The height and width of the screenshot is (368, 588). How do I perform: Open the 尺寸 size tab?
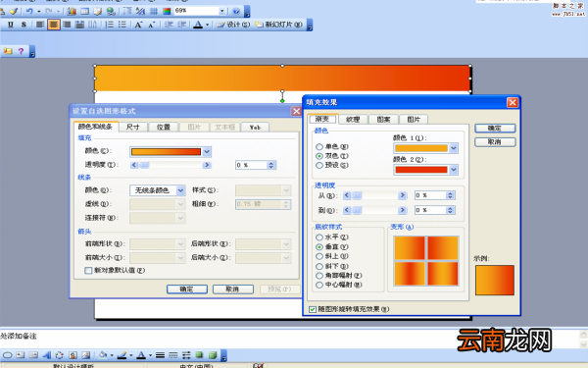click(x=132, y=128)
